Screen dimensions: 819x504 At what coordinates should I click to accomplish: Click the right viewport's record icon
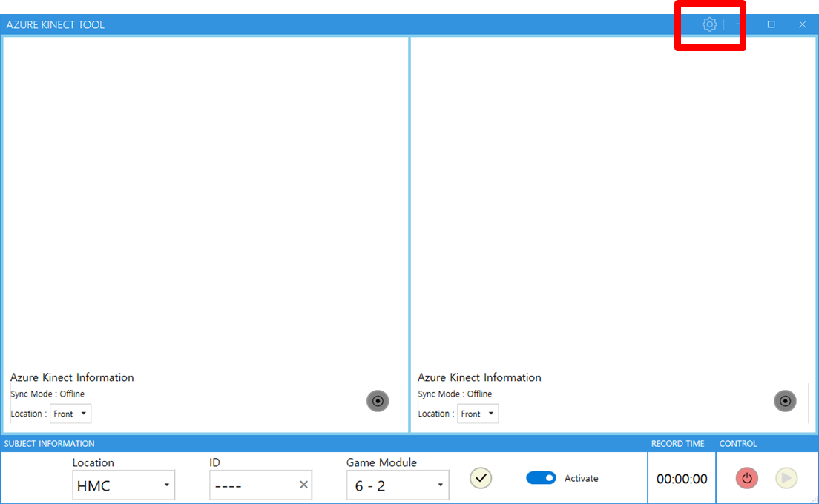point(785,401)
